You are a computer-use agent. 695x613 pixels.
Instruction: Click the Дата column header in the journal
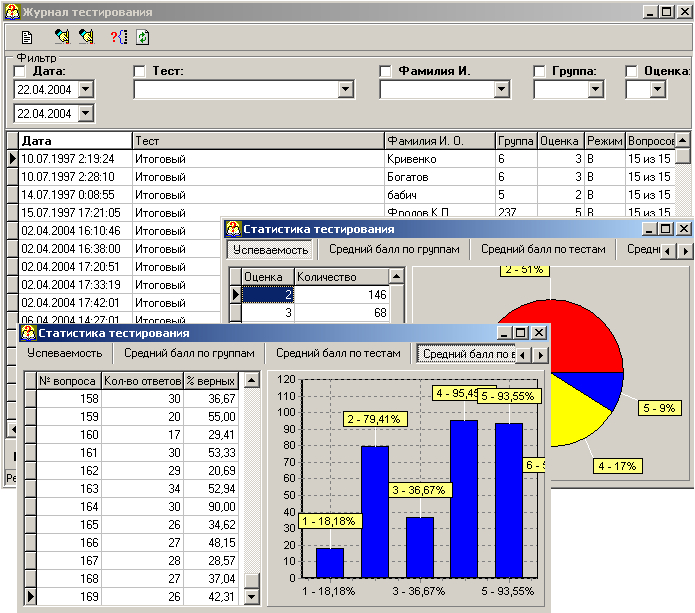pyautogui.click(x=75, y=141)
